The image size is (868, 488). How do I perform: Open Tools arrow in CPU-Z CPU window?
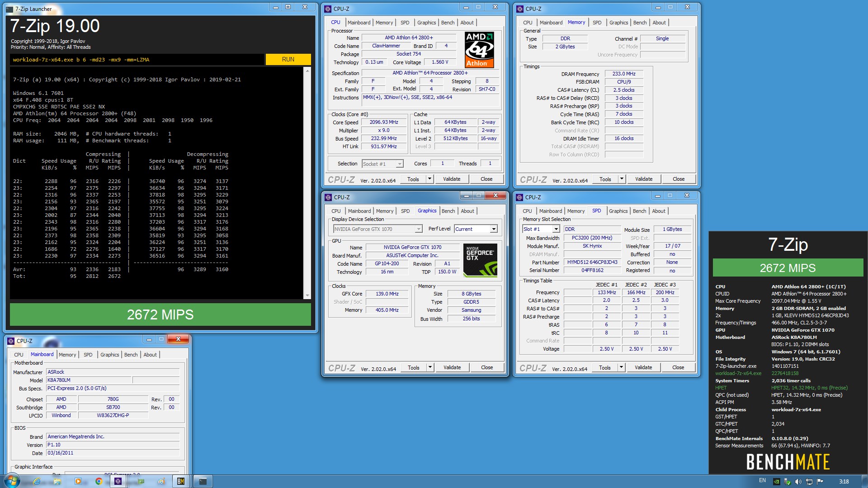429,179
